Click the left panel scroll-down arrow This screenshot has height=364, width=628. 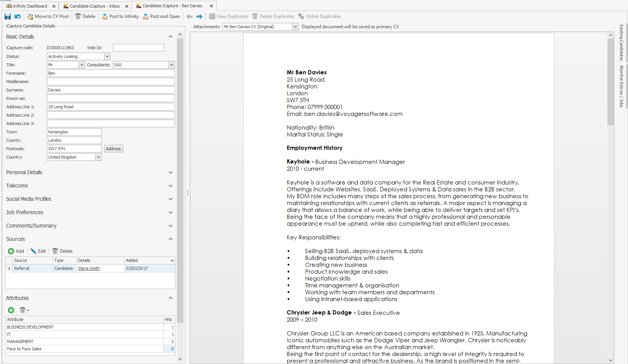pos(180,359)
